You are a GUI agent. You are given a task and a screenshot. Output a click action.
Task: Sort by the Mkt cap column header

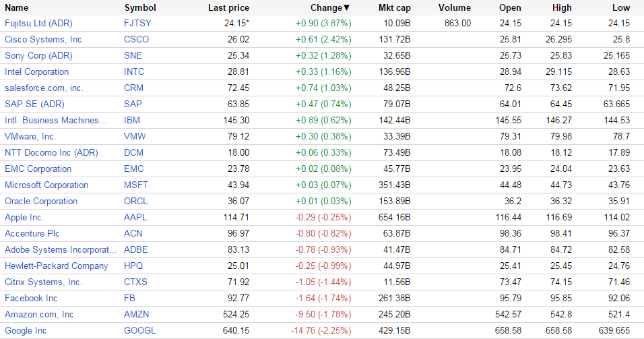pyautogui.click(x=395, y=8)
